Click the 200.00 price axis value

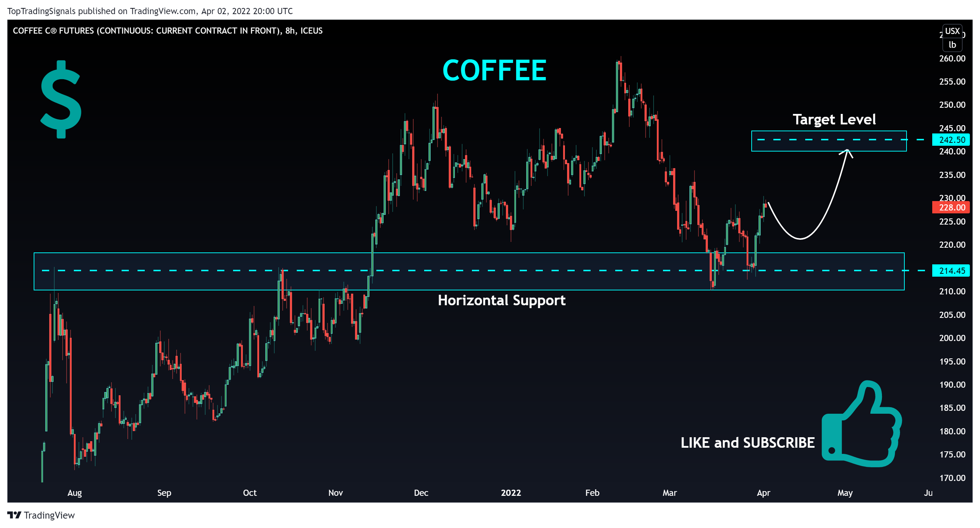point(952,338)
